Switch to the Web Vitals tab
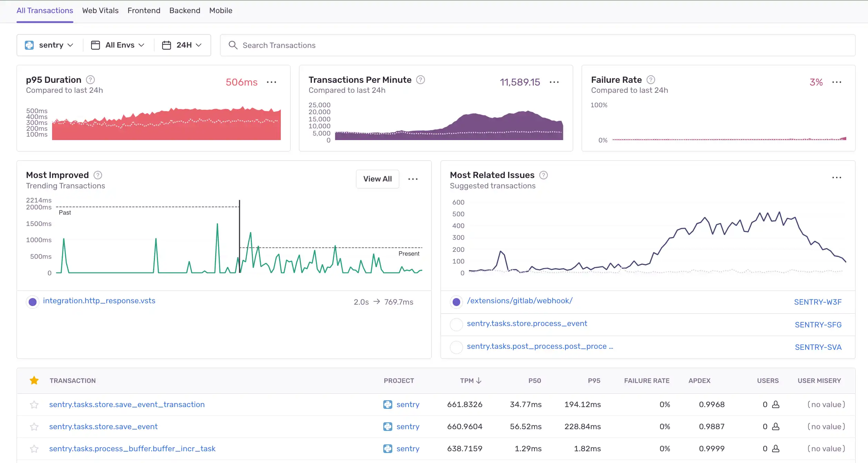 (100, 11)
